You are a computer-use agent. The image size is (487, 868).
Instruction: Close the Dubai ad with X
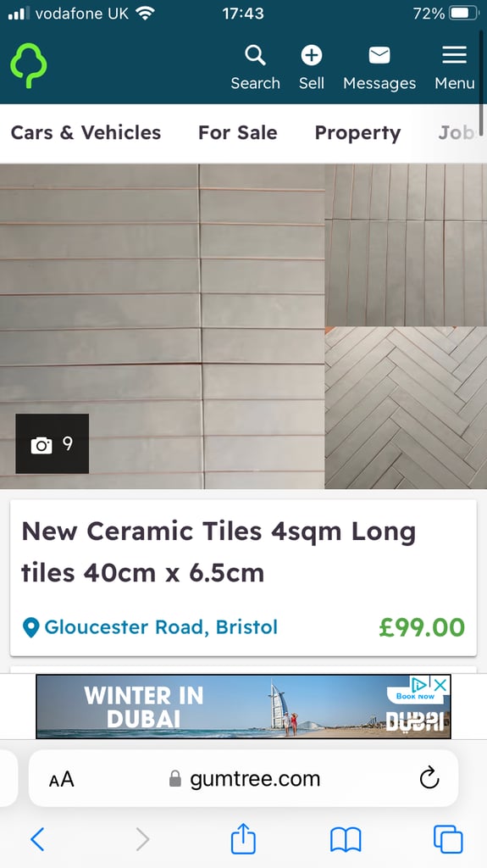pos(440,685)
